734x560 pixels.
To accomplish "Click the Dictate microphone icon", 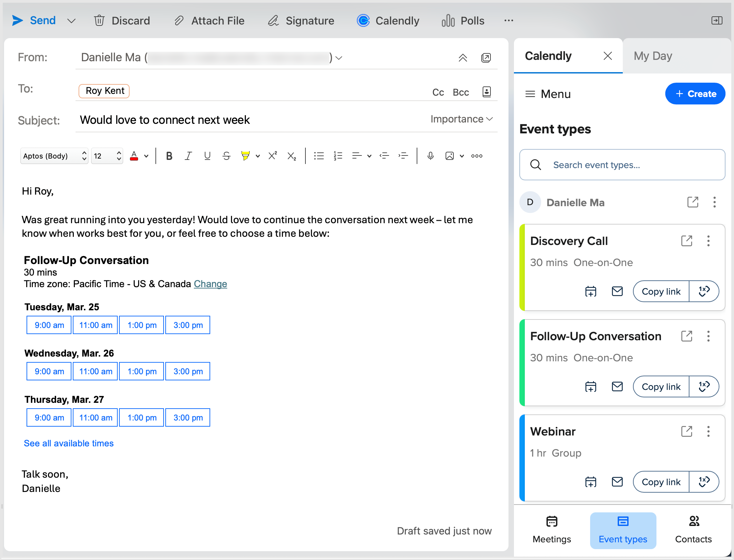I will point(430,156).
